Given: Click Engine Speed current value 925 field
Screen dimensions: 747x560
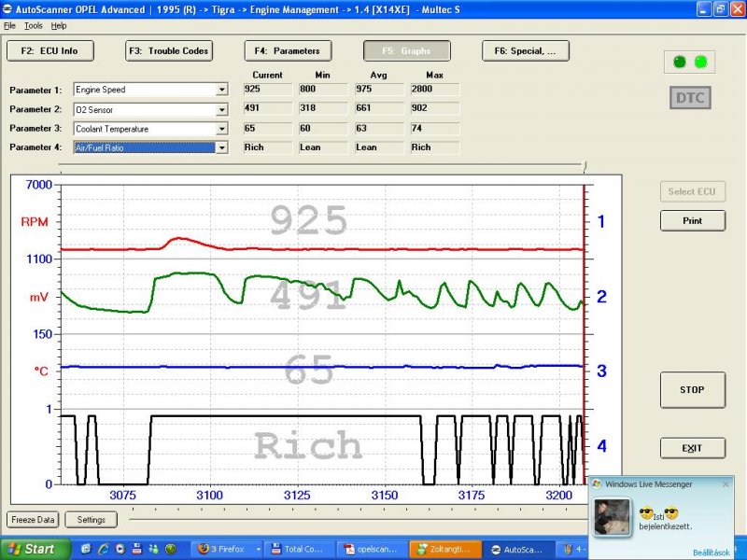Looking at the screenshot, I should (268, 89).
